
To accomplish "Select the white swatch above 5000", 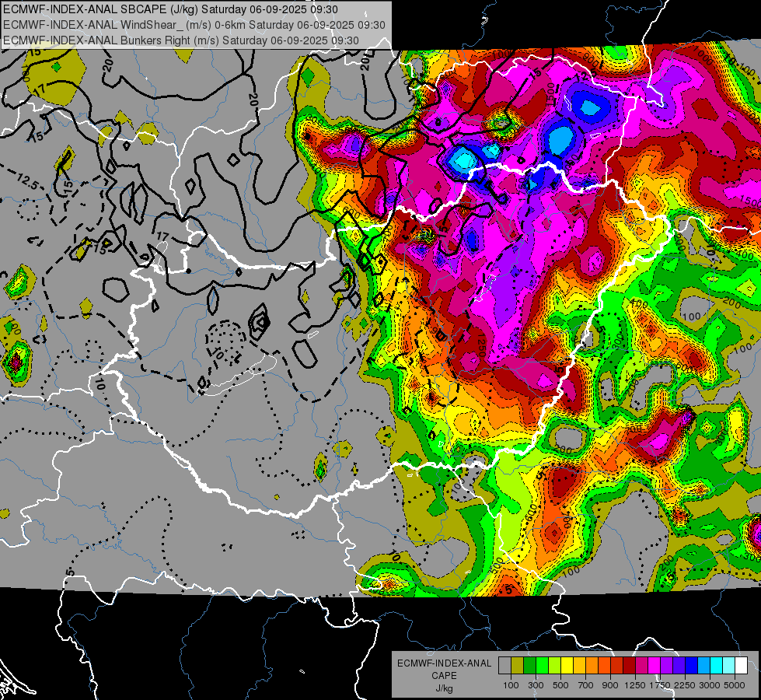I will 742,666.
